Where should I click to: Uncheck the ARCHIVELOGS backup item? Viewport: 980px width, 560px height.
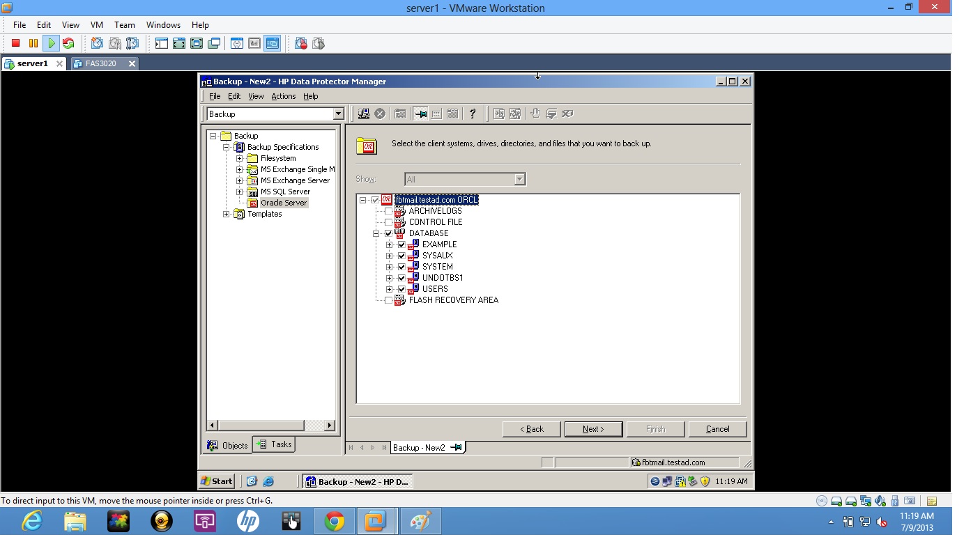388,210
